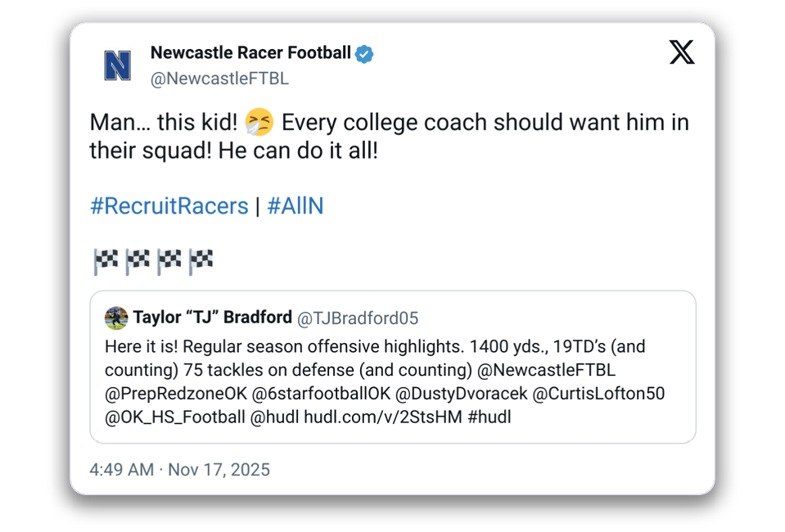Image resolution: width=785 pixels, height=532 pixels.
Task: Open the @OK_HS_Football mention
Action: coord(174,417)
